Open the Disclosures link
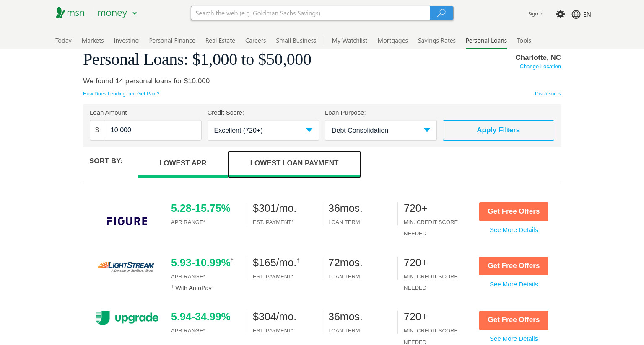 (x=548, y=94)
